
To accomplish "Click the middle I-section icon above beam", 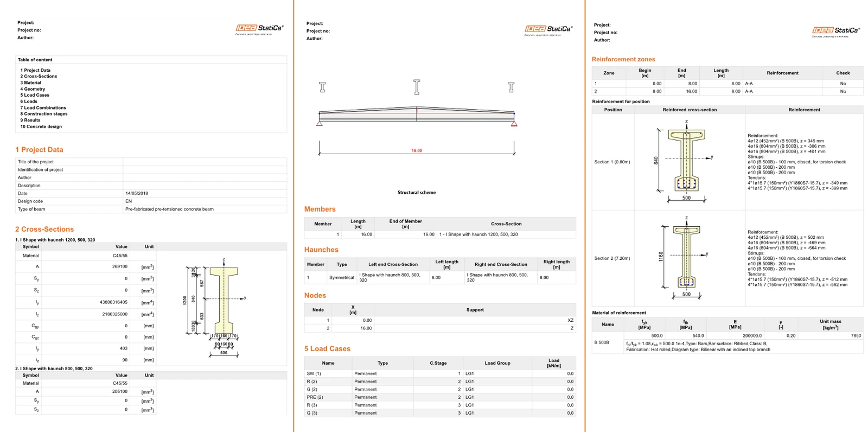I will click(x=417, y=87).
